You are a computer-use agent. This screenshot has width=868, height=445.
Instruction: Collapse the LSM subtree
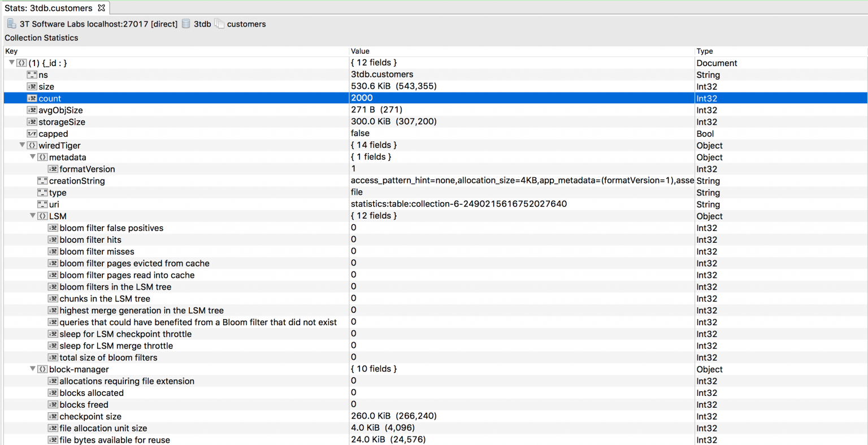click(33, 216)
